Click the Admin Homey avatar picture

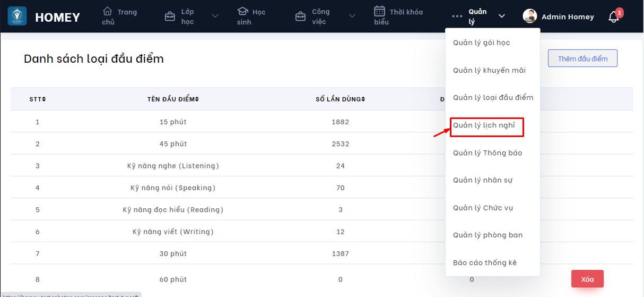click(529, 16)
